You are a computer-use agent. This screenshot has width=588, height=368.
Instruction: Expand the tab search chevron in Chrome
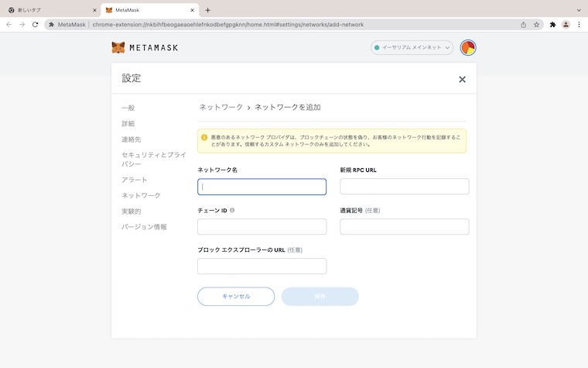579,10
